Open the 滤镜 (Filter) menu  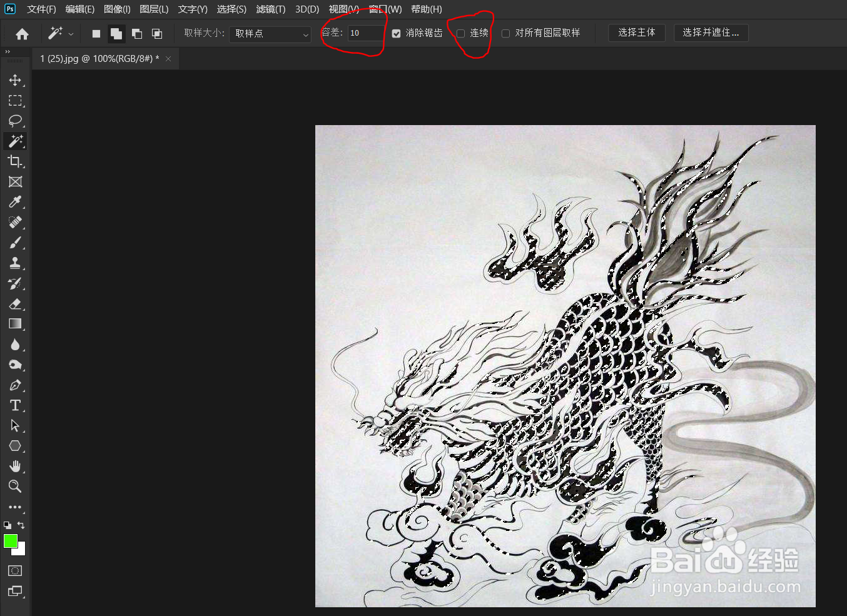pyautogui.click(x=270, y=9)
